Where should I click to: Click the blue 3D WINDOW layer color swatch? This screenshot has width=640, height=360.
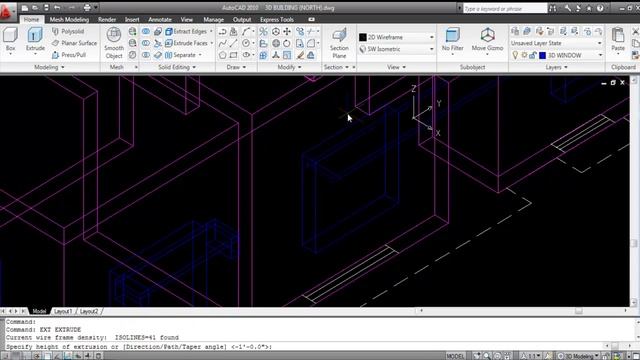pyautogui.click(x=542, y=55)
